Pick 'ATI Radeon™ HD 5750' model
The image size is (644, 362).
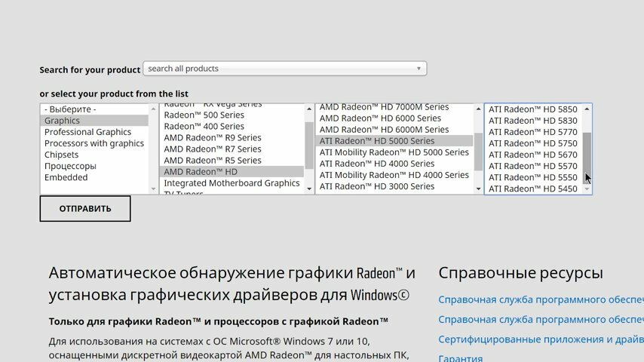pos(533,143)
